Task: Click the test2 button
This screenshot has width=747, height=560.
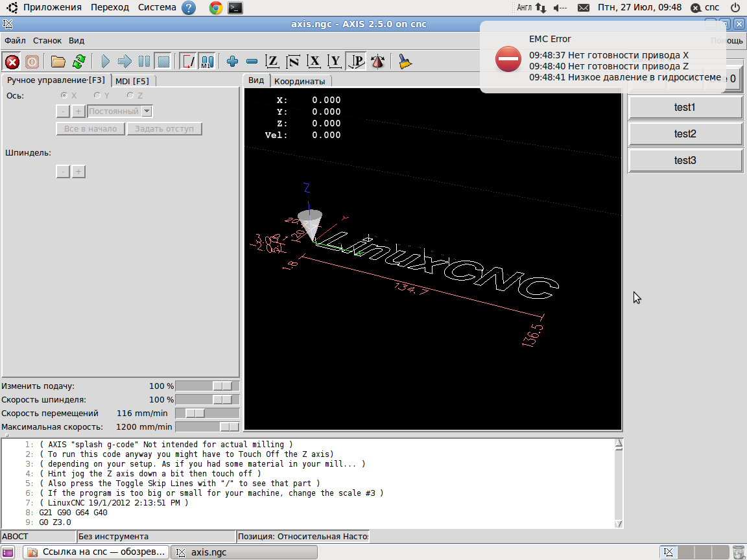Action: point(685,134)
